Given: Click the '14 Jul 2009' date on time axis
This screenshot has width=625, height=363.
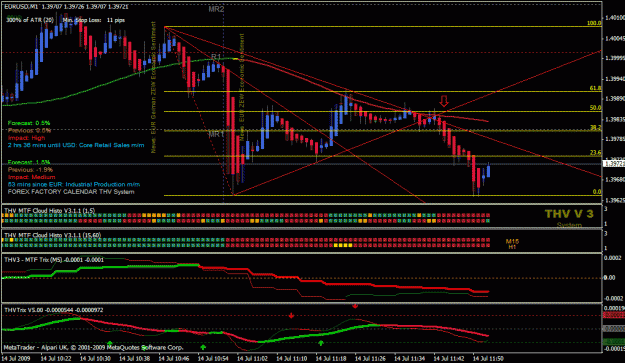Looking at the screenshot, I should 16,358.
